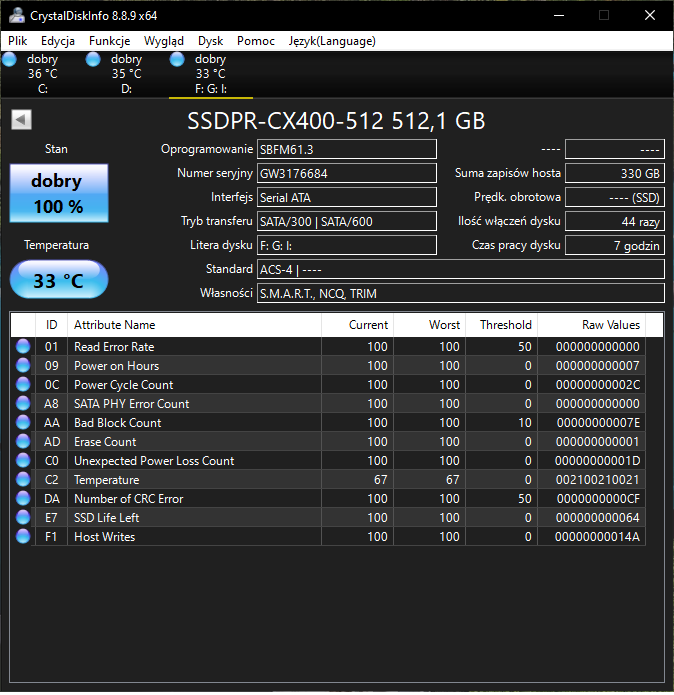Click the blue health orb for disk D:
The width and height of the screenshot is (674, 695).
[93, 59]
